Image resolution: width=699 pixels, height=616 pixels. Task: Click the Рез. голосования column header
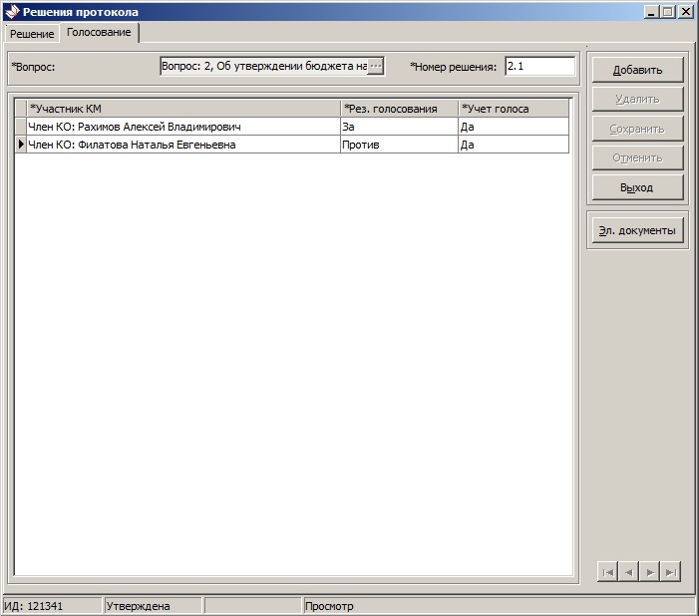pos(400,109)
